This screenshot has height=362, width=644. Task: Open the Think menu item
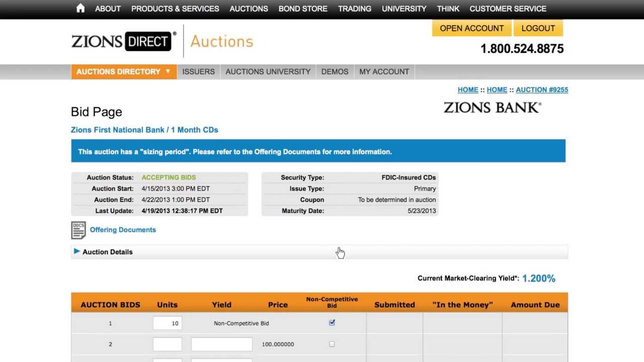coord(448,9)
